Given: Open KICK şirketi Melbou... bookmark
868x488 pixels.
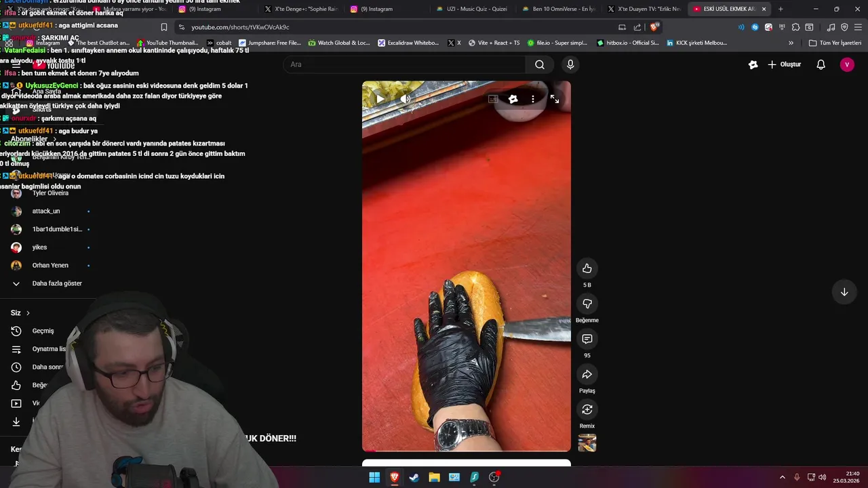Looking at the screenshot, I should [x=696, y=43].
